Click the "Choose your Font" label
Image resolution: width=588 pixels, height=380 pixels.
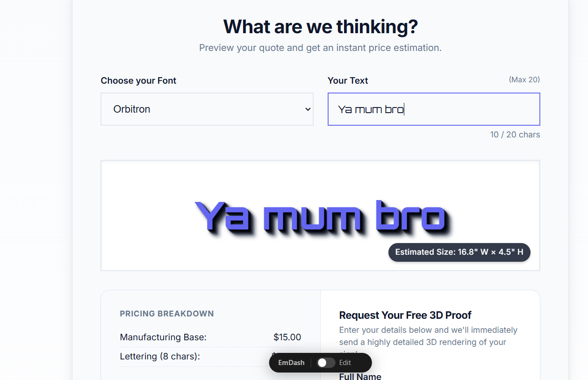click(x=138, y=80)
